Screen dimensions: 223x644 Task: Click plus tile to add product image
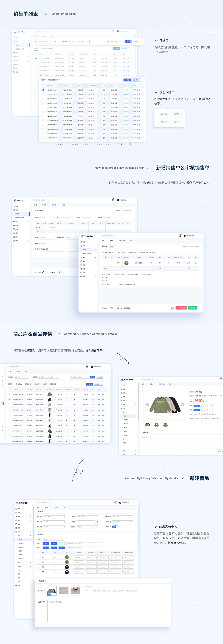(87, 590)
